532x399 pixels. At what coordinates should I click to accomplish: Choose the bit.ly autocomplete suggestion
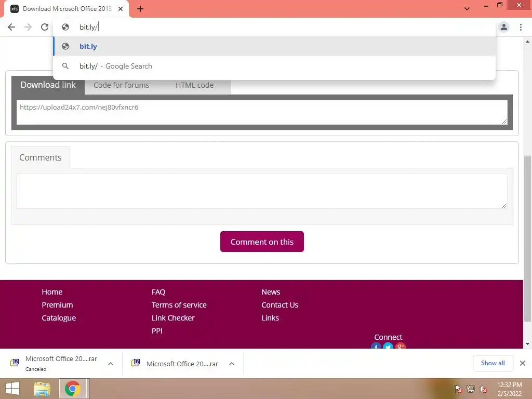[274, 46]
